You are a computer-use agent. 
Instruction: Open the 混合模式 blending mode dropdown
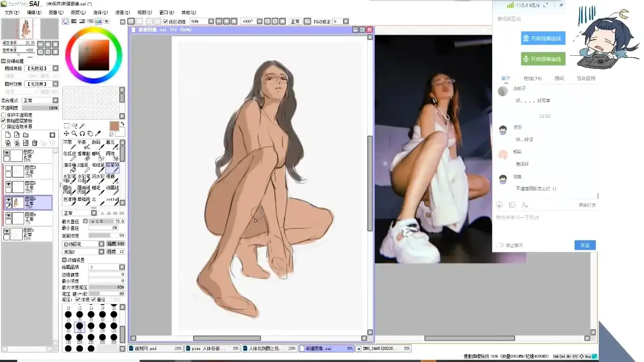pos(41,101)
